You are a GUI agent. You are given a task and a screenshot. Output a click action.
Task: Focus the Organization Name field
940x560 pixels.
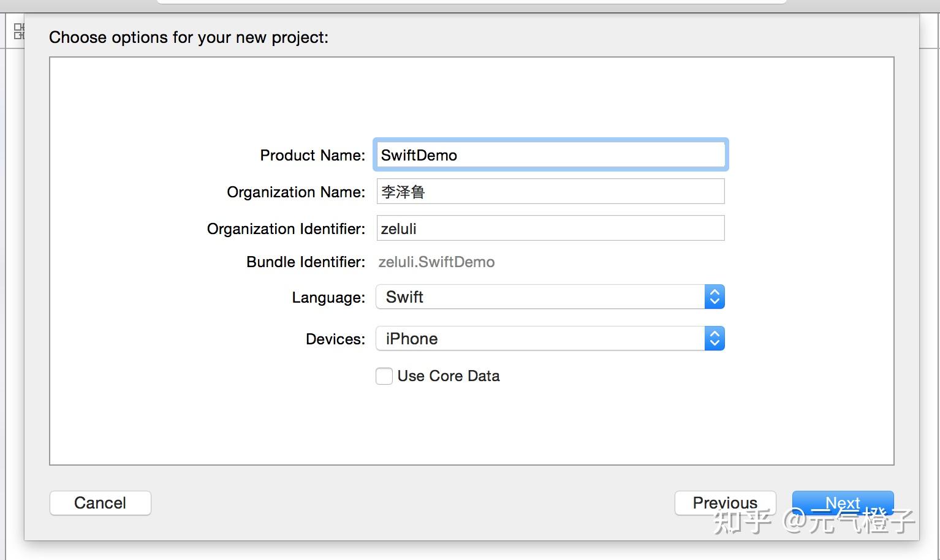550,192
